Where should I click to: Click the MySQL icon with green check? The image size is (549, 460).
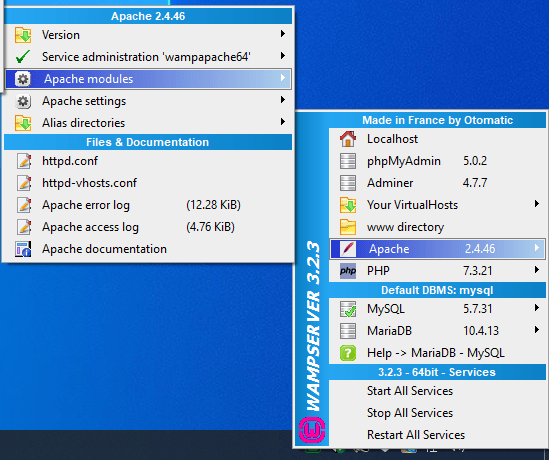348,309
